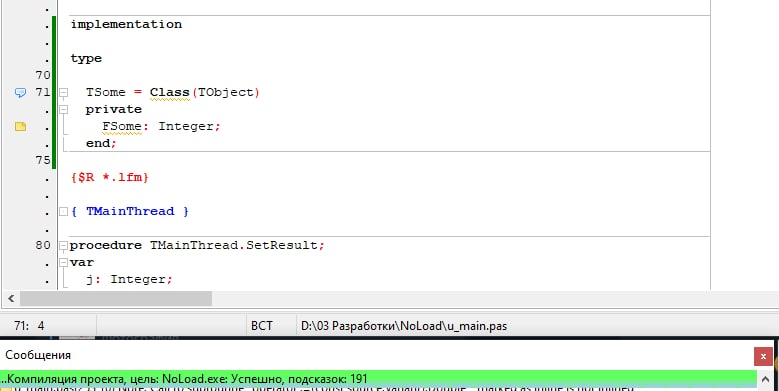The image size is (779, 391).
Task: Click the end; keyword of TSome class
Action: pos(101,144)
